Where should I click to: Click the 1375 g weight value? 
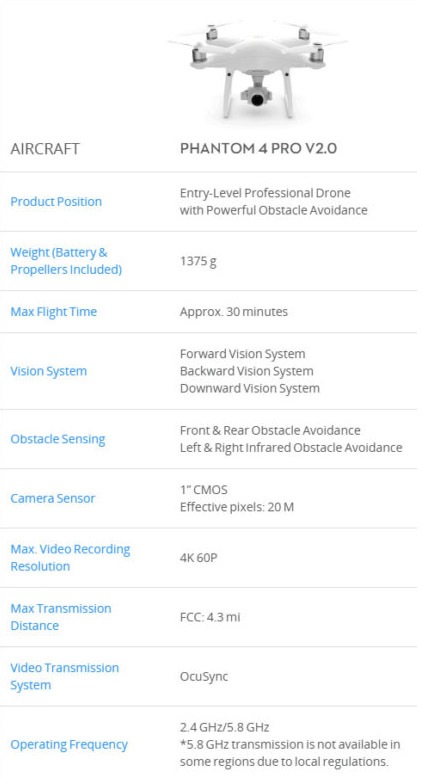(198, 261)
